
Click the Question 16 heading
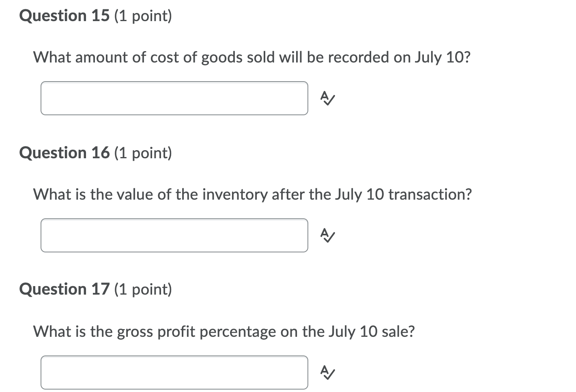pos(95,153)
